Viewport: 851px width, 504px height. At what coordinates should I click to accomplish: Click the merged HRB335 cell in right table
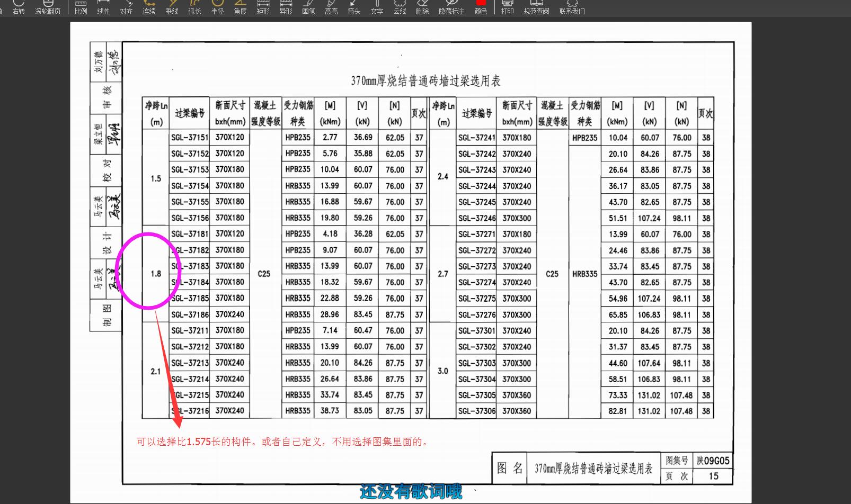[x=584, y=274]
